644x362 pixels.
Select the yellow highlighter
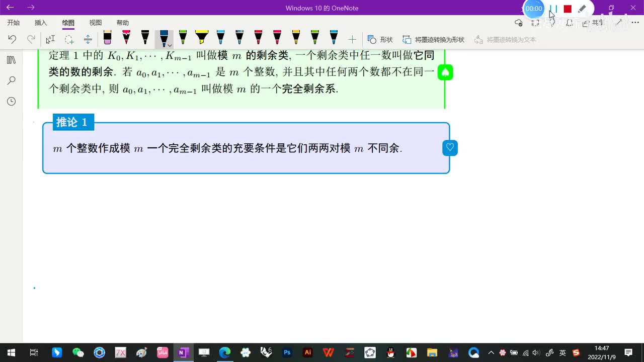202,38
